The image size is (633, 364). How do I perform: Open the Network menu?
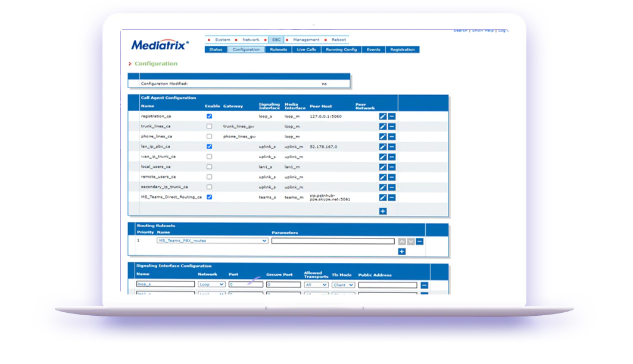pos(251,40)
